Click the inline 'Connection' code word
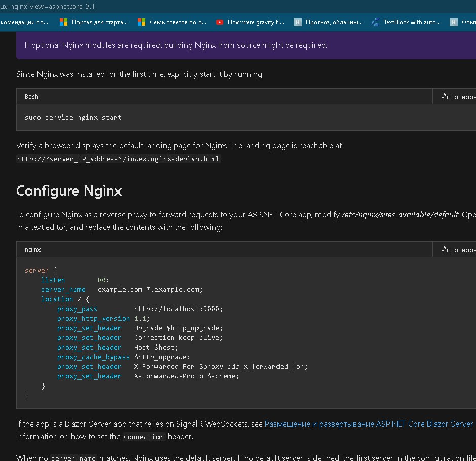 pos(143,437)
